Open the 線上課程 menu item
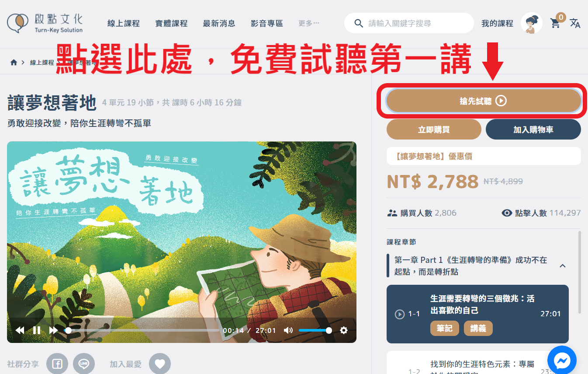The height and width of the screenshot is (374, 588). point(124,23)
